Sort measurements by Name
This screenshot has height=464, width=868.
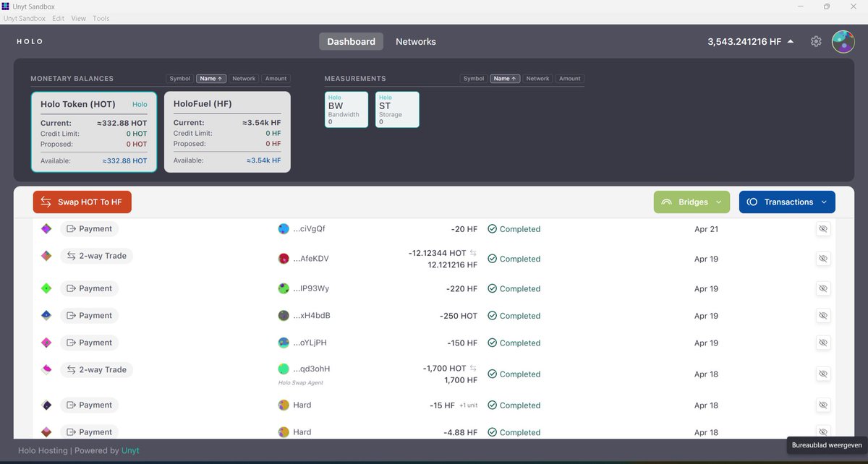(505, 78)
